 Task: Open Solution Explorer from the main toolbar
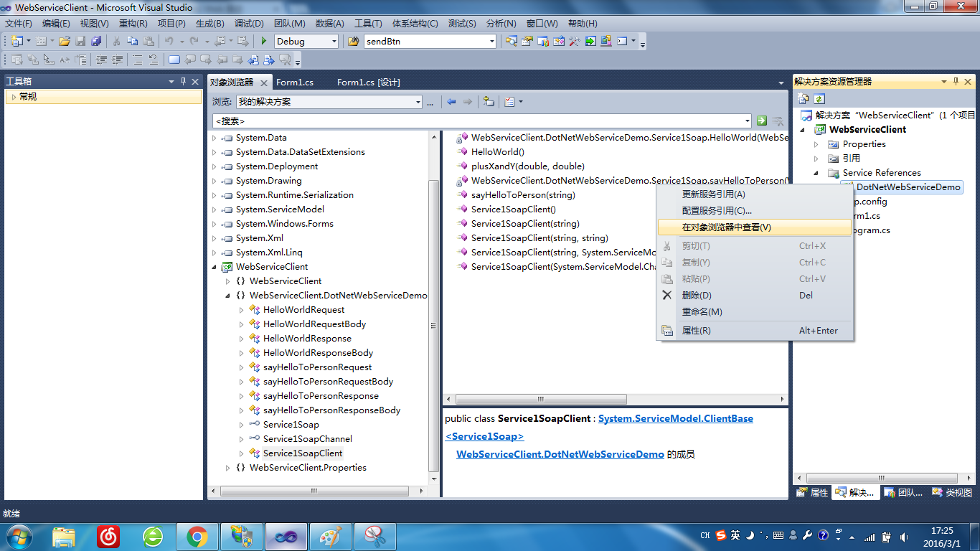(511, 41)
